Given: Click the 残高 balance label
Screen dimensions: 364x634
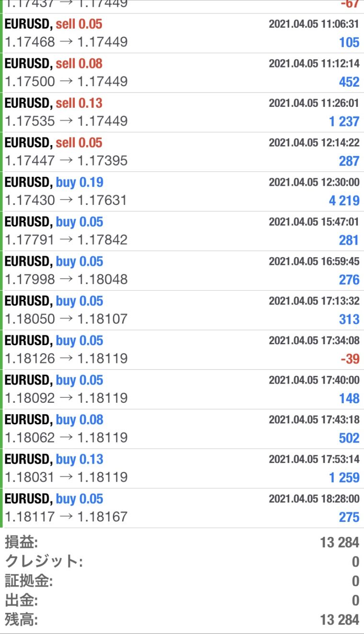Looking at the screenshot, I should click(22, 620).
